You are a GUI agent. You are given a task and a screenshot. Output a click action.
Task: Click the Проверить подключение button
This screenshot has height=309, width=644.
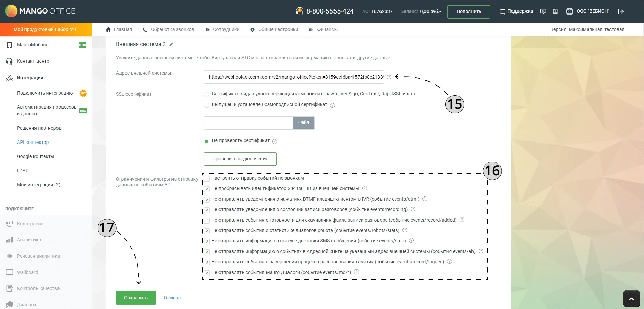240,159
